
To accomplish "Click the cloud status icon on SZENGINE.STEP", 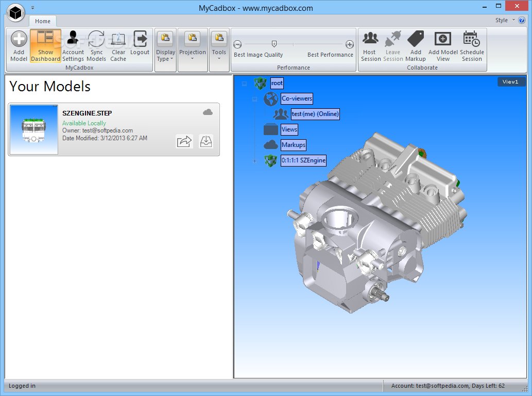I will pos(208,112).
